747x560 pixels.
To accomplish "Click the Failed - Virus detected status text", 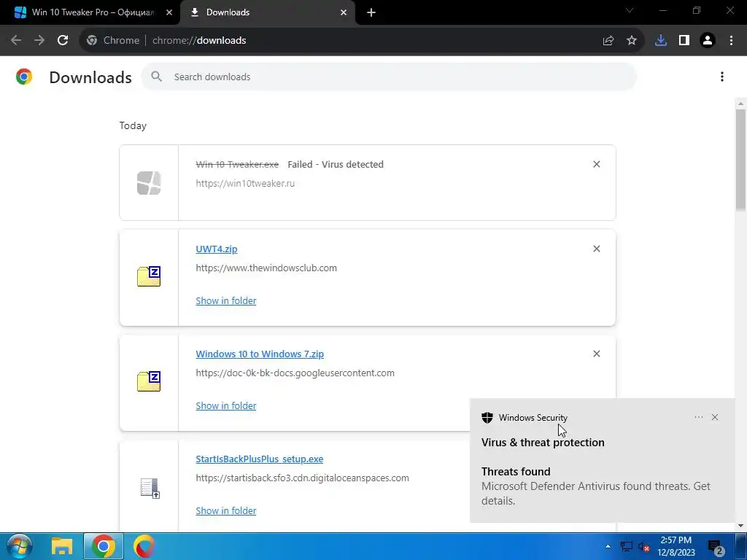I will 336,164.
